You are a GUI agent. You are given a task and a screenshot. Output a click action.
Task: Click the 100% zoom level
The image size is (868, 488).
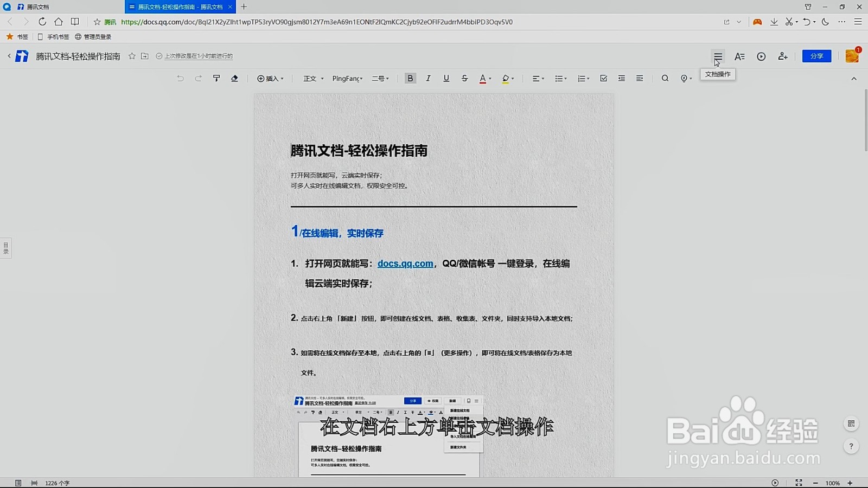[x=833, y=483]
